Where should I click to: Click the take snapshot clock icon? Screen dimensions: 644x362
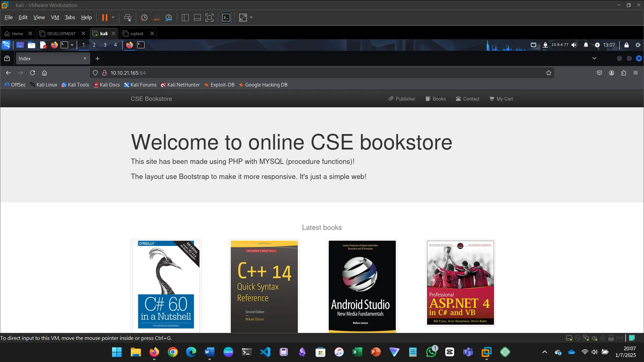[x=144, y=17]
